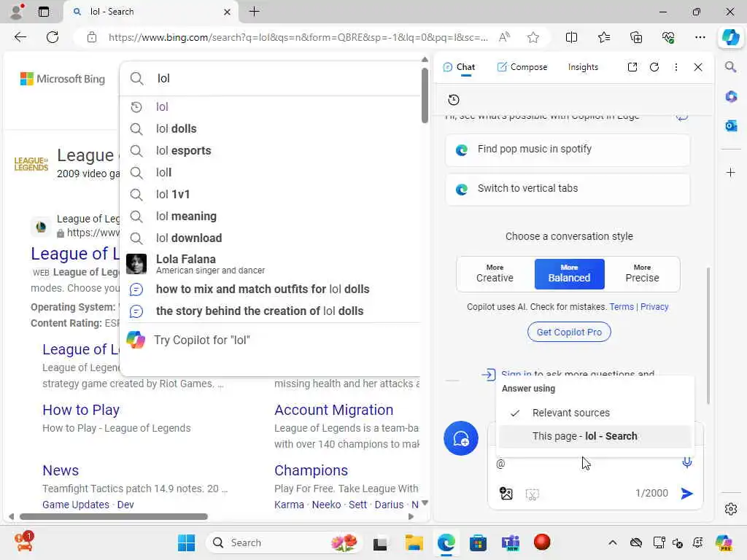
Task: Refresh the Copilot pane
Action: pyautogui.click(x=654, y=67)
